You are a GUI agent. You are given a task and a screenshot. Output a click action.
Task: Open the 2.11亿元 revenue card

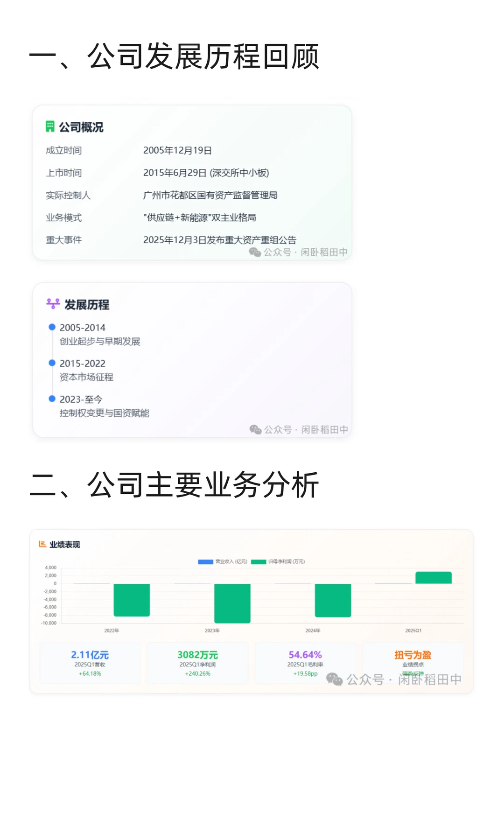point(90,663)
